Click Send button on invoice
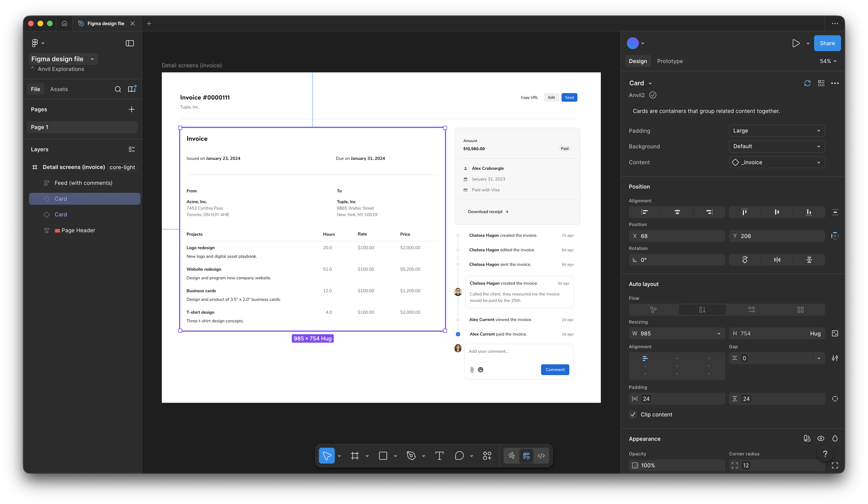Viewport: 868px width, 504px height. coord(569,97)
